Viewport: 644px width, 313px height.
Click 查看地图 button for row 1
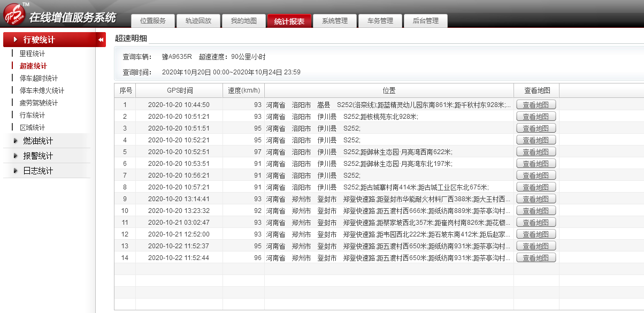[x=536, y=105]
